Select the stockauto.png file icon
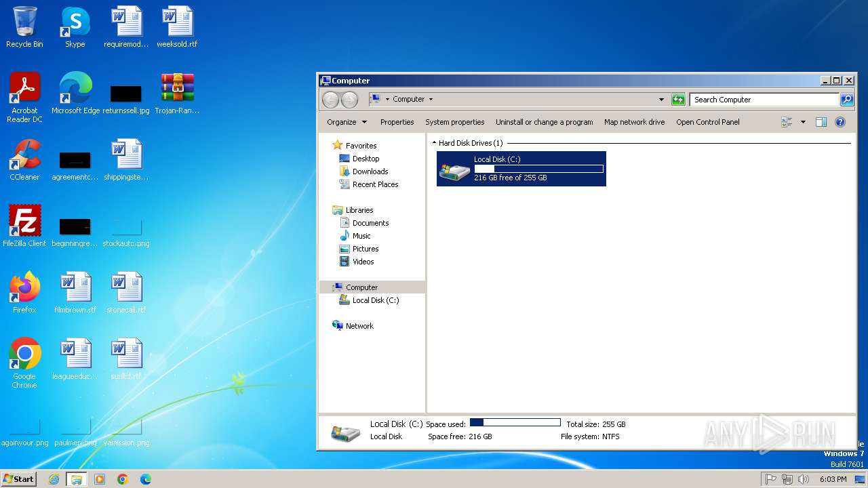This screenshot has width=868, height=488. coord(126,232)
